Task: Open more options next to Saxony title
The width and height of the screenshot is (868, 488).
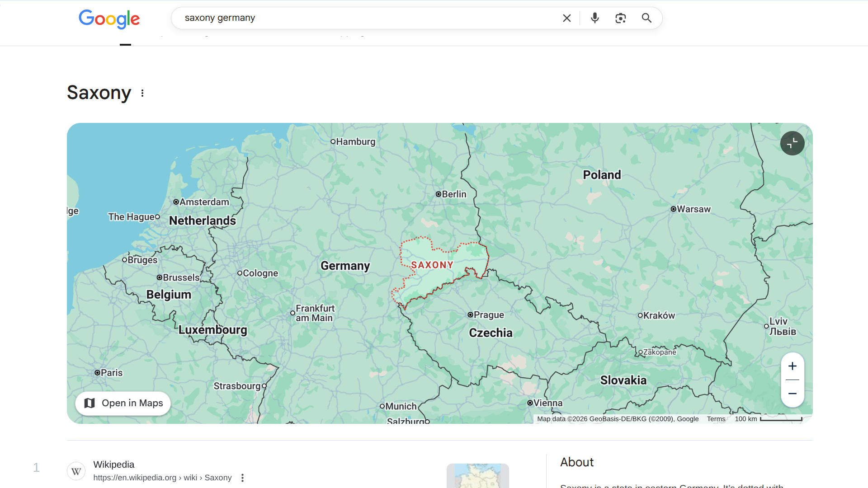Action: [142, 93]
